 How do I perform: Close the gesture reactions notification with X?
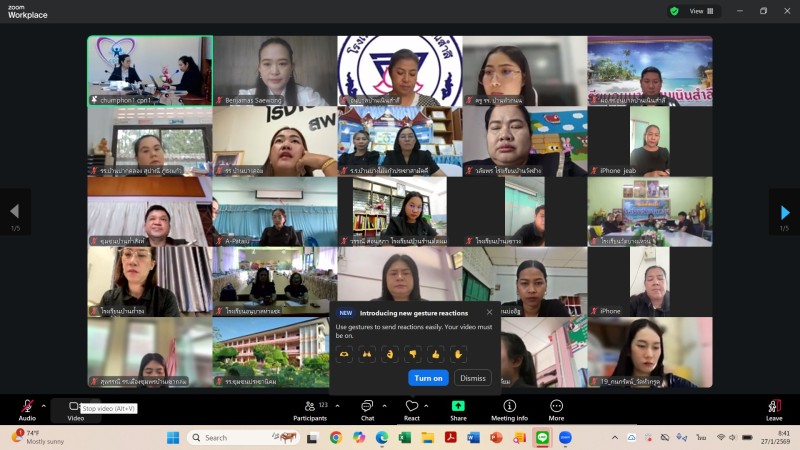(x=489, y=312)
